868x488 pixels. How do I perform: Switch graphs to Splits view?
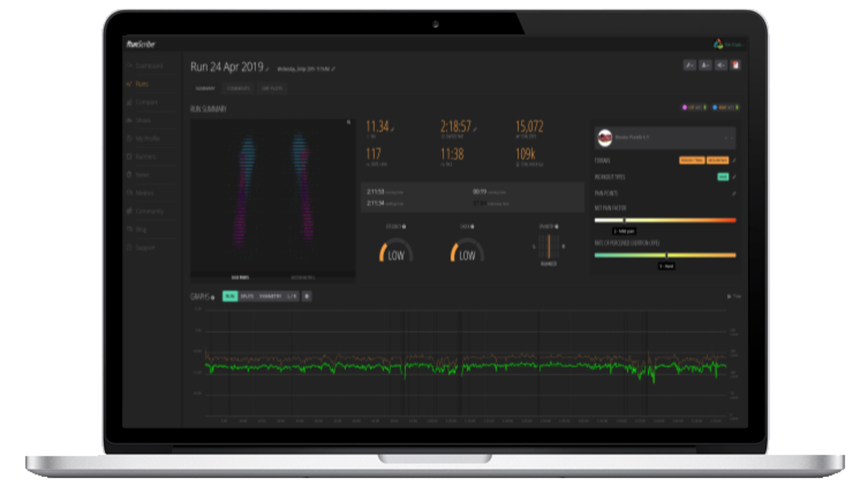[247, 296]
